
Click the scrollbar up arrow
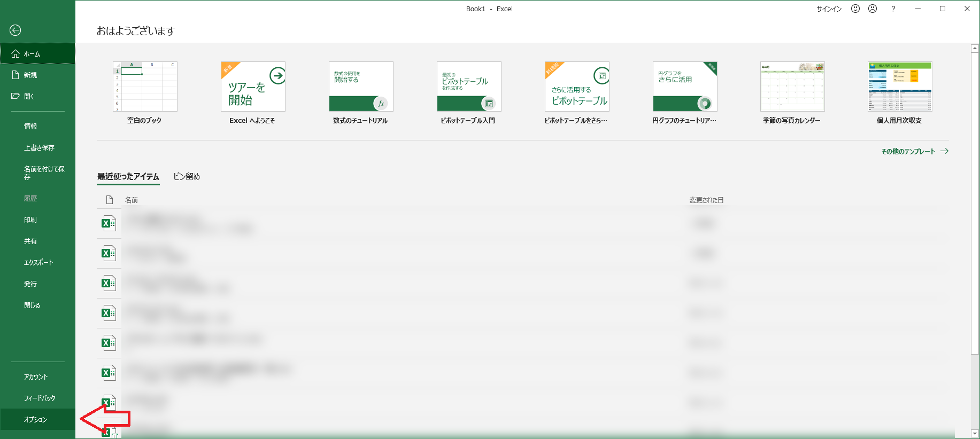click(975, 48)
